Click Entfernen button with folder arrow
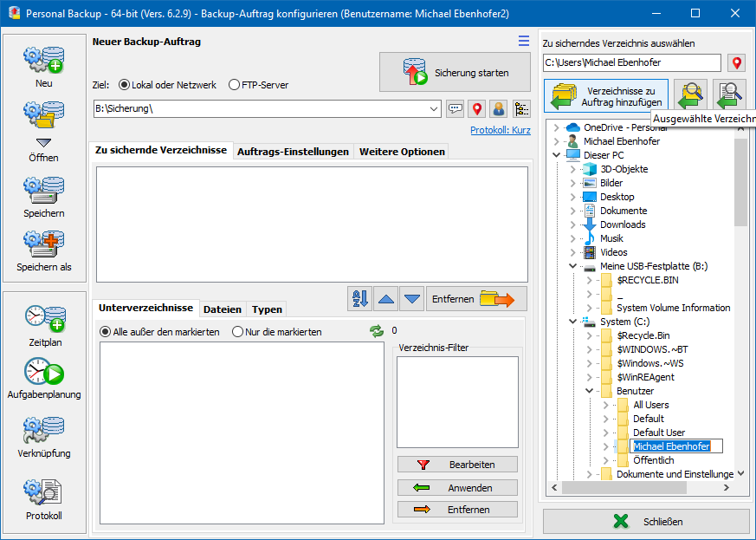756x540 pixels. 476,299
